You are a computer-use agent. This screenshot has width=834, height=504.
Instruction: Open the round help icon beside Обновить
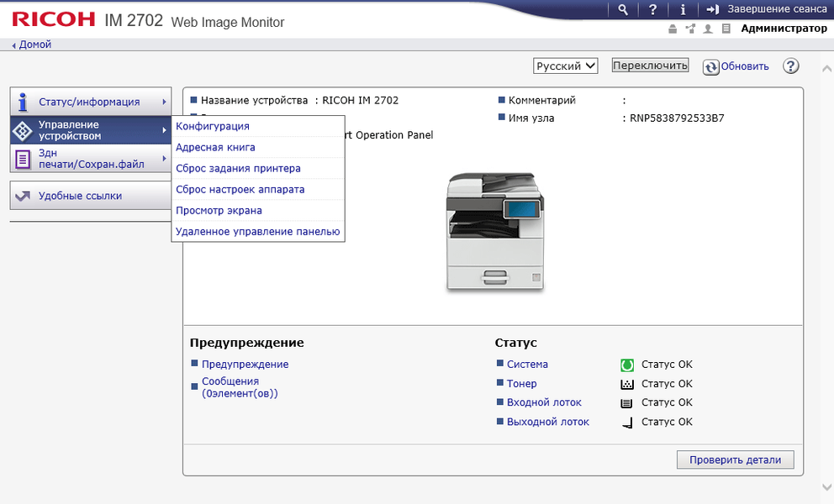click(x=791, y=66)
